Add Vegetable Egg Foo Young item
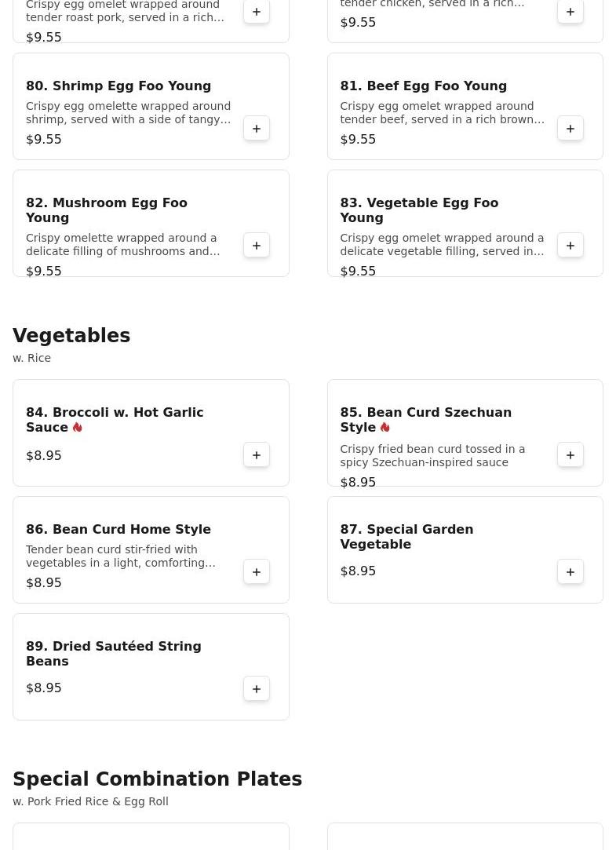The height and width of the screenshot is (850, 616). pyautogui.click(x=570, y=246)
